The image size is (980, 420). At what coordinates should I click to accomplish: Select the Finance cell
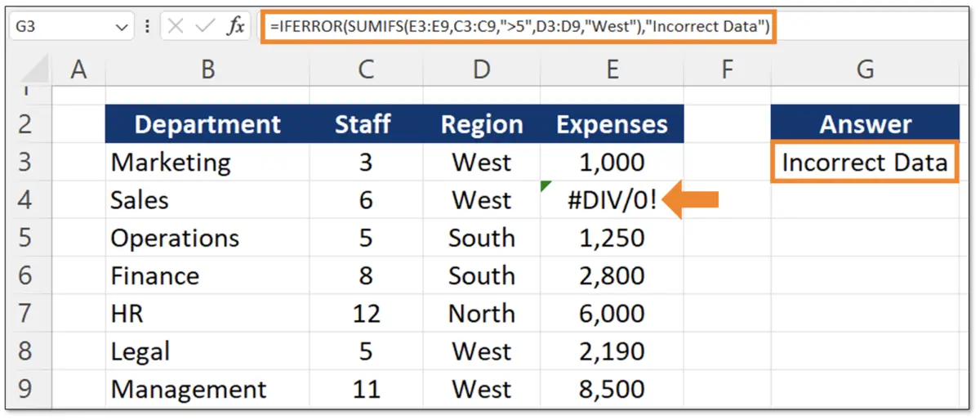click(207, 275)
